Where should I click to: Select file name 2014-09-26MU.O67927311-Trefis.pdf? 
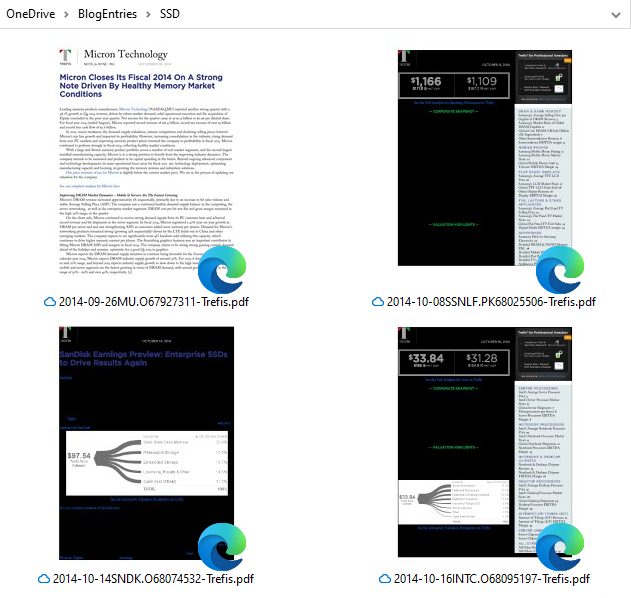[154, 302]
